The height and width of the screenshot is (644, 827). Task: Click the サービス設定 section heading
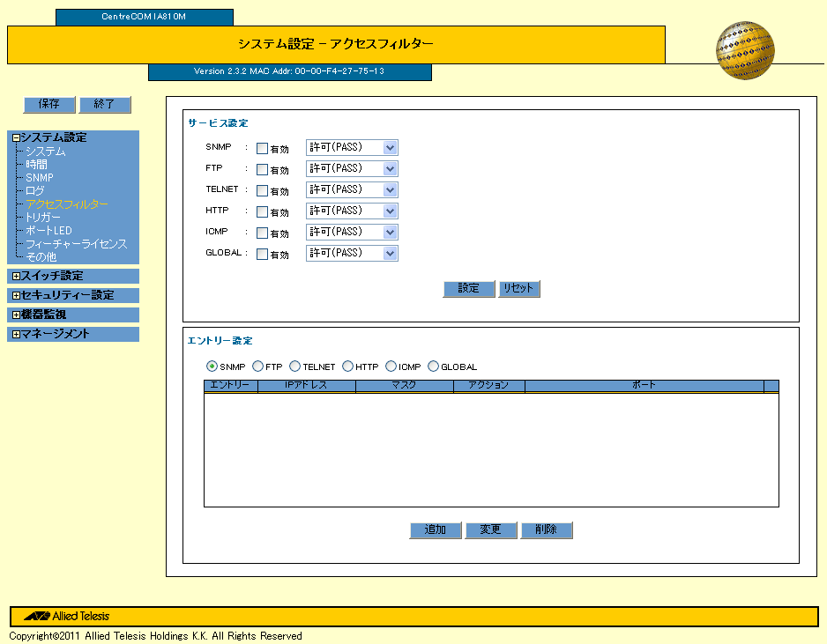[x=218, y=123]
